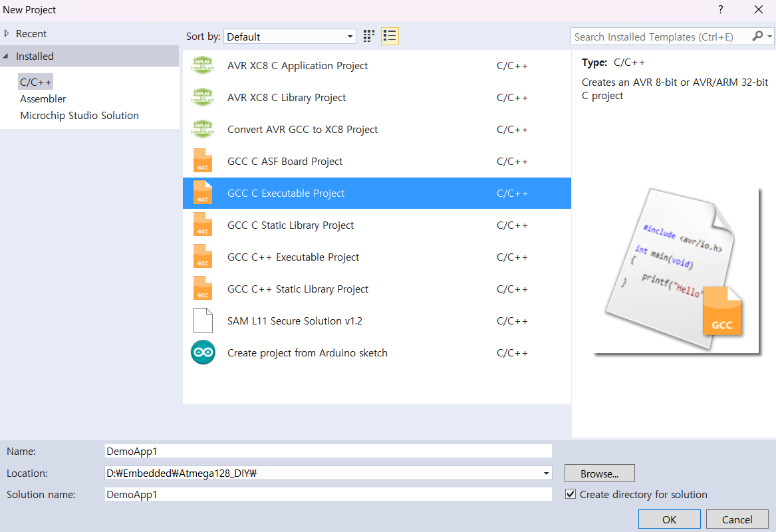Click the Cancel button
The height and width of the screenshot is (532, 776).
[x=737, y=519]
